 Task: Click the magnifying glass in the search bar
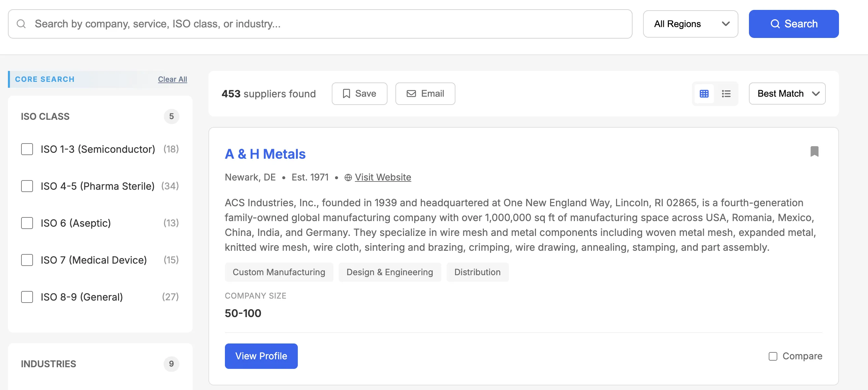(x=21, y=24)
